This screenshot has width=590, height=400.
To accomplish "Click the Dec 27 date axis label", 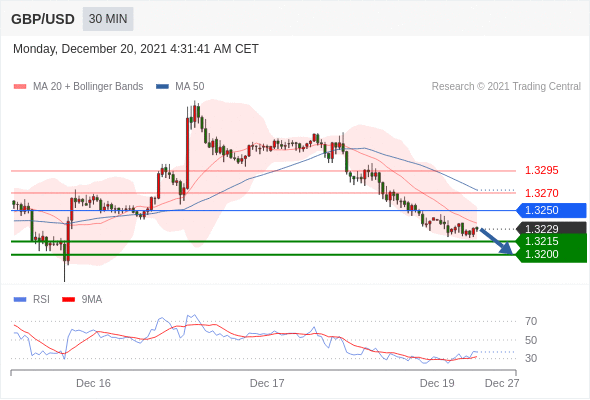I will pos(502,383).
